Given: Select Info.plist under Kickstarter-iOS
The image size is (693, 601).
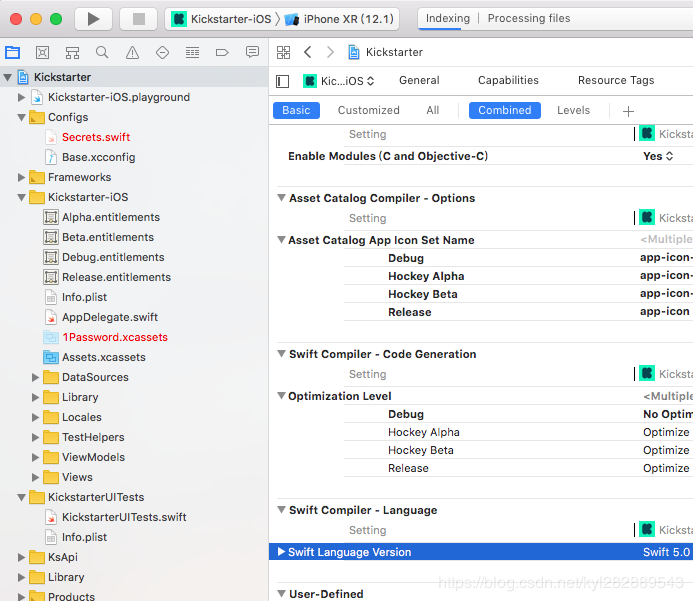Looking at the screenshot, I should tap(84, 297).
